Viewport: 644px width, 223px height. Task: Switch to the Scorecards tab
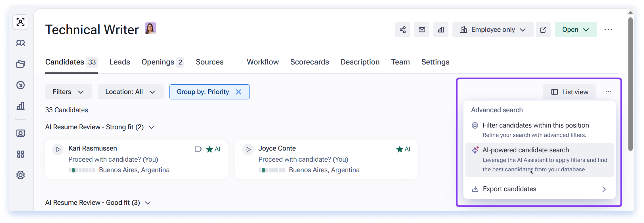click(x=310, y=62)
